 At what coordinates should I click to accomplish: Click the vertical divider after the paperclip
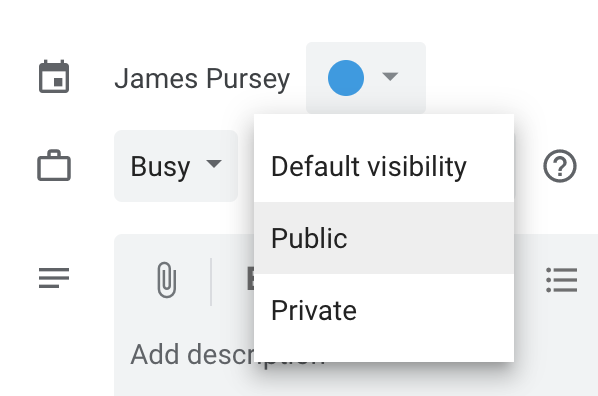(x=211, y=282)
